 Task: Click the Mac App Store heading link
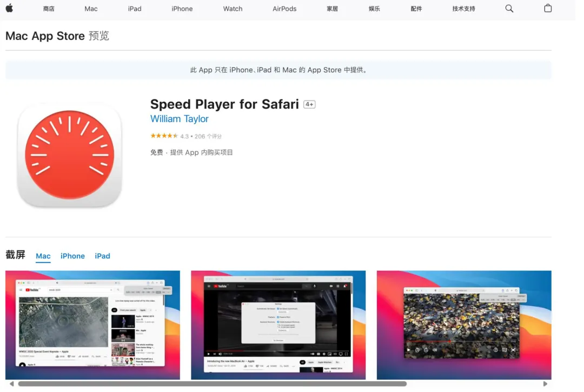click(45, 36)
